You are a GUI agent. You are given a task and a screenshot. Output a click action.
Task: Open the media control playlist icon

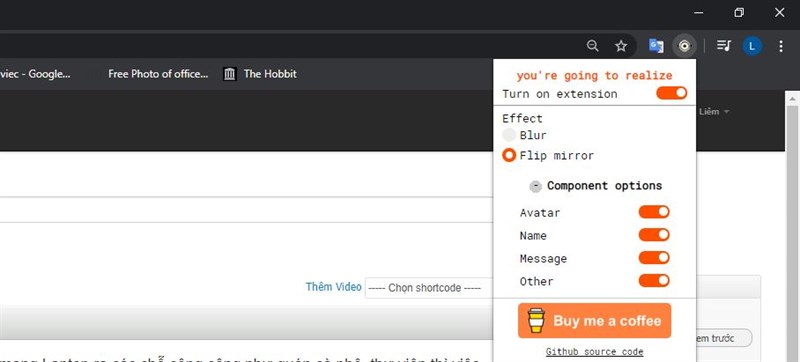pos(723,46)
